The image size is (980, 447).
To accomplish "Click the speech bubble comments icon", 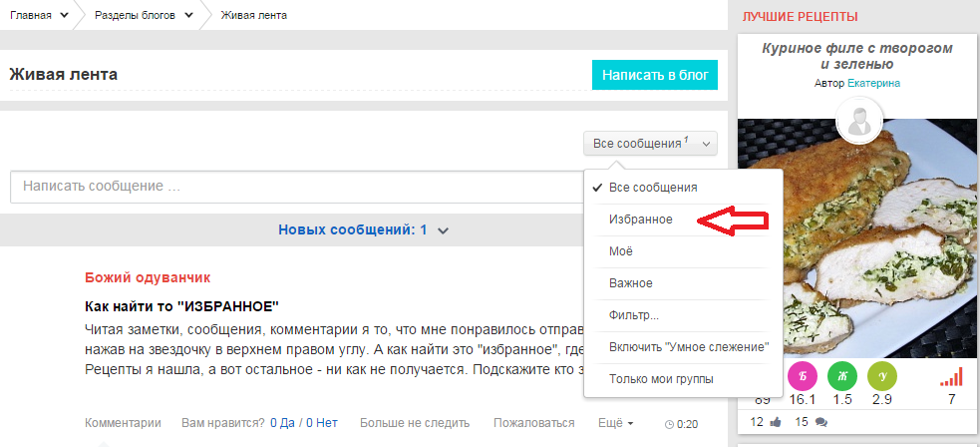I will coord(821,422).
